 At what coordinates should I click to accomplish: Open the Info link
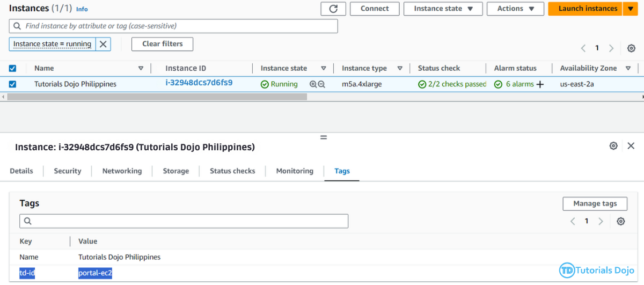[82, 9]
